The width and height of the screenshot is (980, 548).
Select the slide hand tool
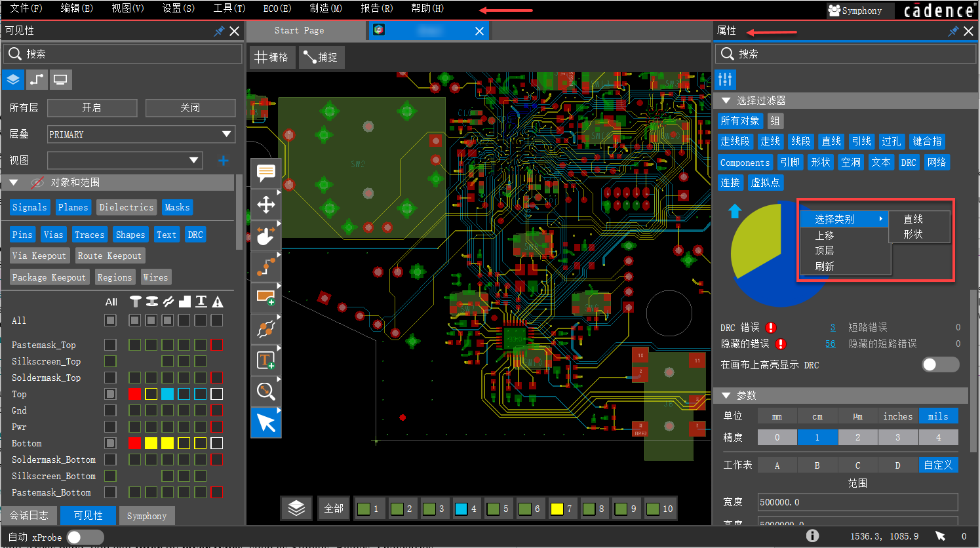pyautogui.click(x=265, y=236)
